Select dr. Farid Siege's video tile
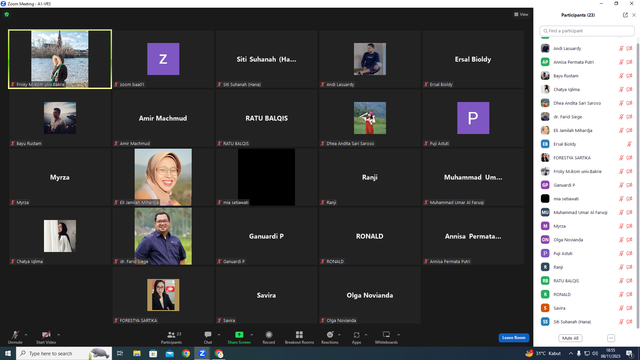 [x=163, y=236]
